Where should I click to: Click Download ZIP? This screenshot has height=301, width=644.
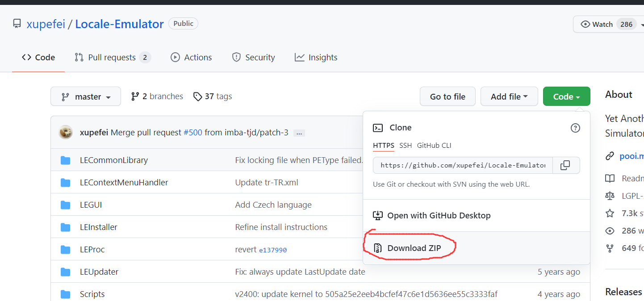click(414, 248)
